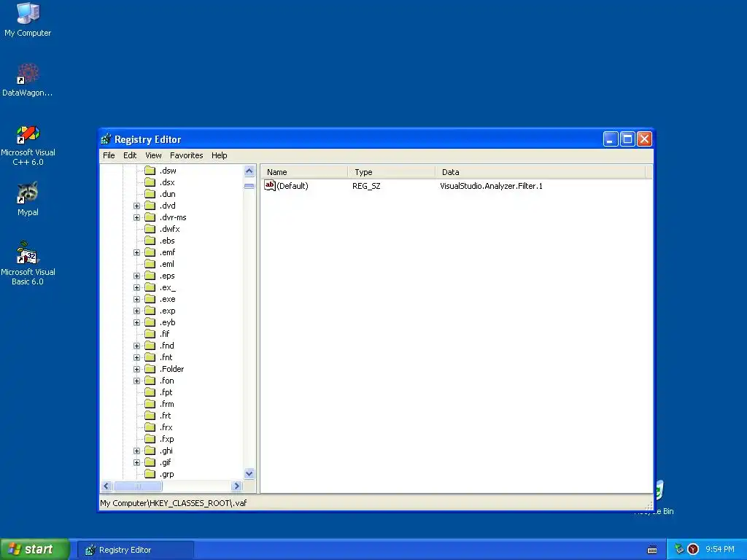
Task: Click the Registry Editor title bar icon
Action: (106, 139)
